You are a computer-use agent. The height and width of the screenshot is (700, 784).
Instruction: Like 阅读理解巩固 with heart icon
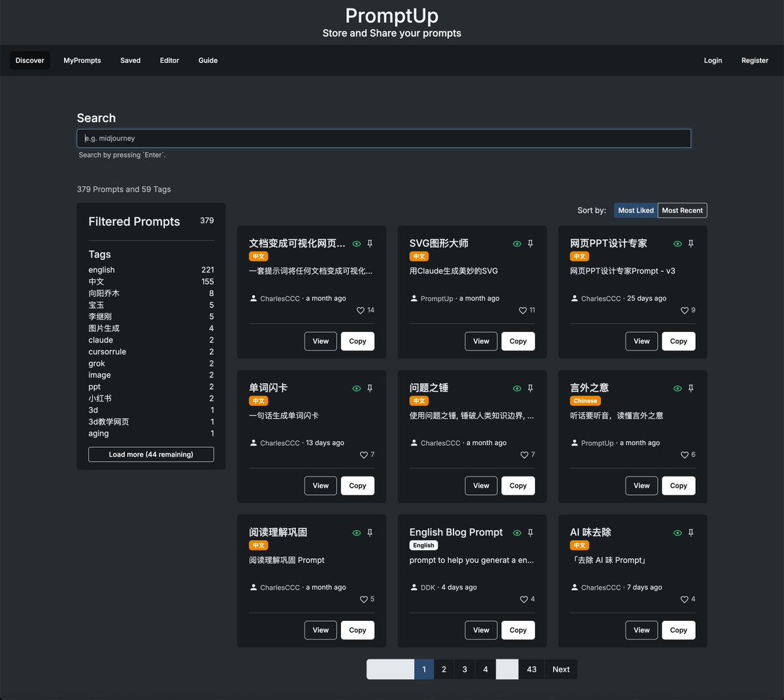tap(364, 599)
